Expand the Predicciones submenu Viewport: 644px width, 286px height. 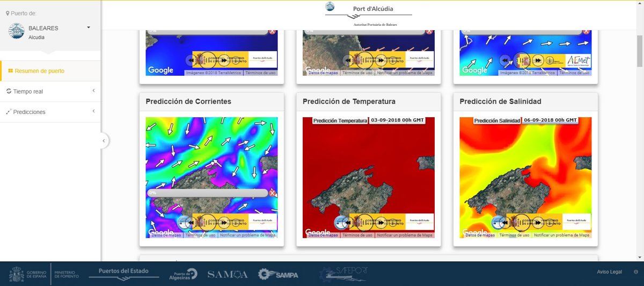50,112
